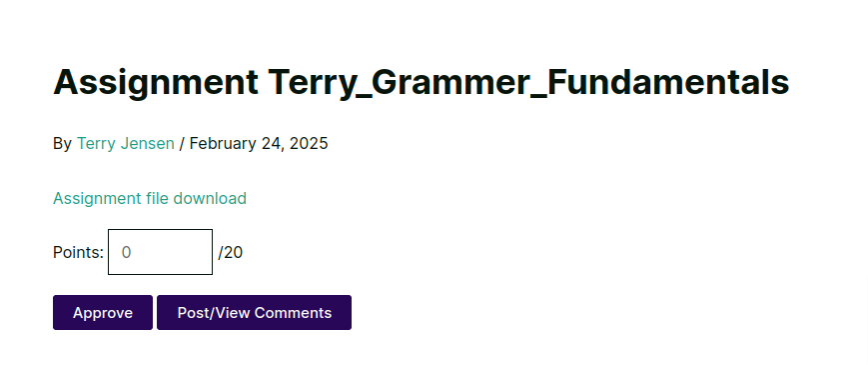Select the purple Post/View Comments button
The width and height of the screenshot is (868, 392).
(254, 313)
